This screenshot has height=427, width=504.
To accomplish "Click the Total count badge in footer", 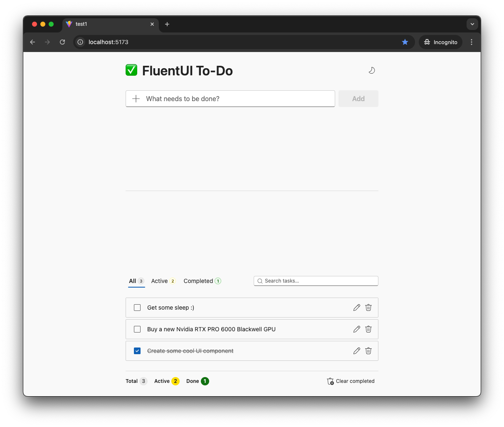I will (143, 381).
